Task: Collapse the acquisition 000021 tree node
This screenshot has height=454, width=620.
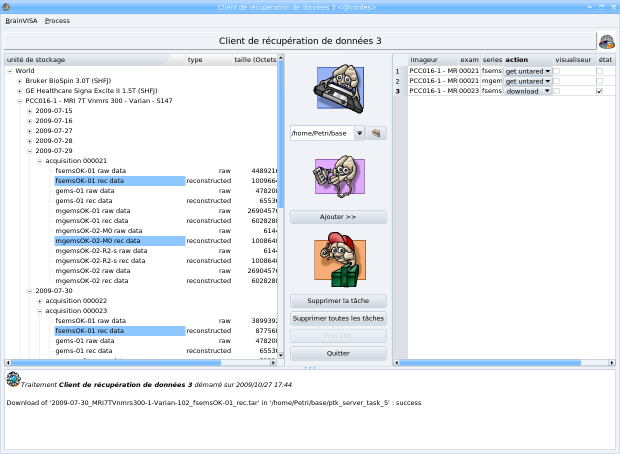Action: 40,161
